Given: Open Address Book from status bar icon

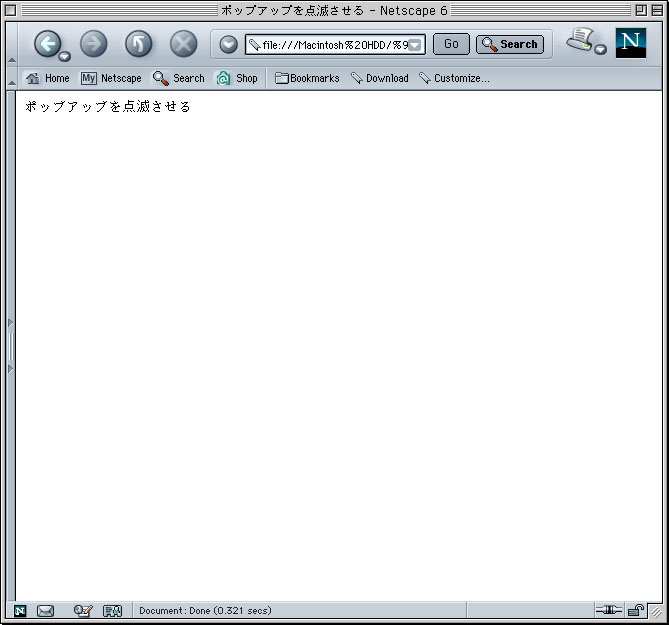Looking at the screenshot, I should [x=113, y=611].
